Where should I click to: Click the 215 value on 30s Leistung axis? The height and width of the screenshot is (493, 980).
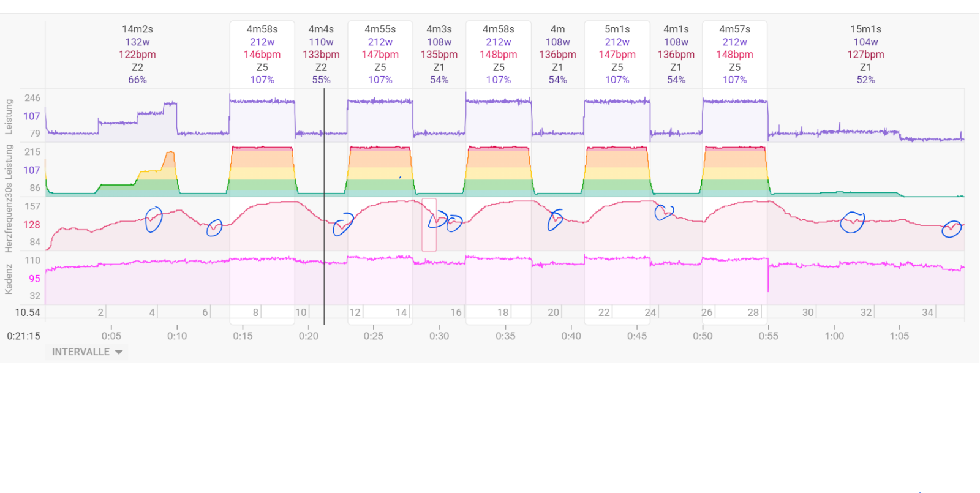coord(32,152)
